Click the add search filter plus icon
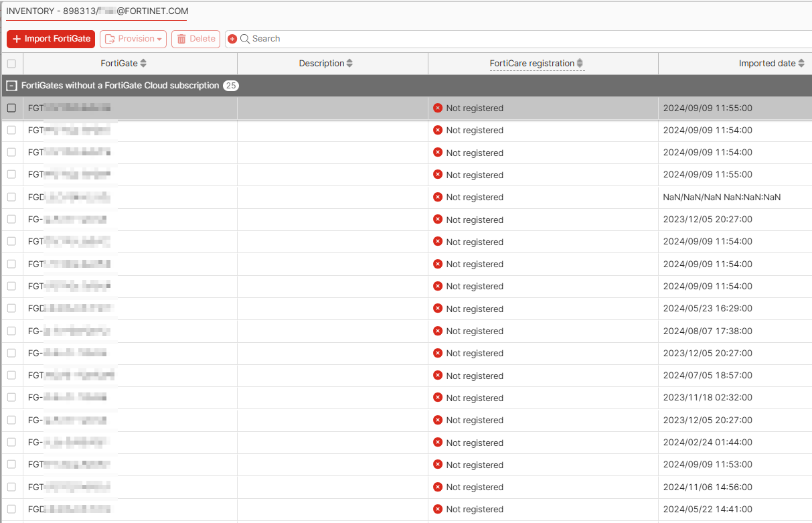Viewport: 812px width, 523px height. (232, 39)
